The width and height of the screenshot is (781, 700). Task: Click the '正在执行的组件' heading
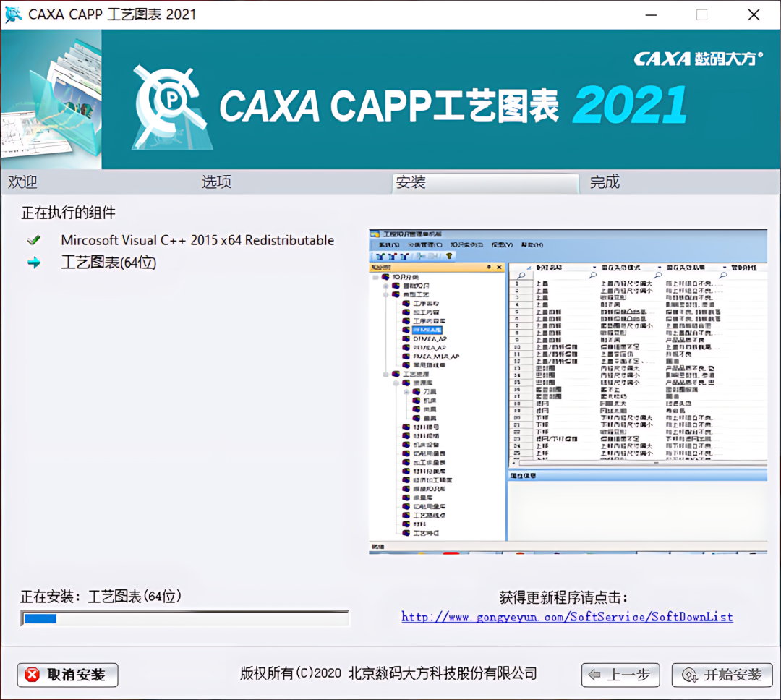(x=68, y=213)
